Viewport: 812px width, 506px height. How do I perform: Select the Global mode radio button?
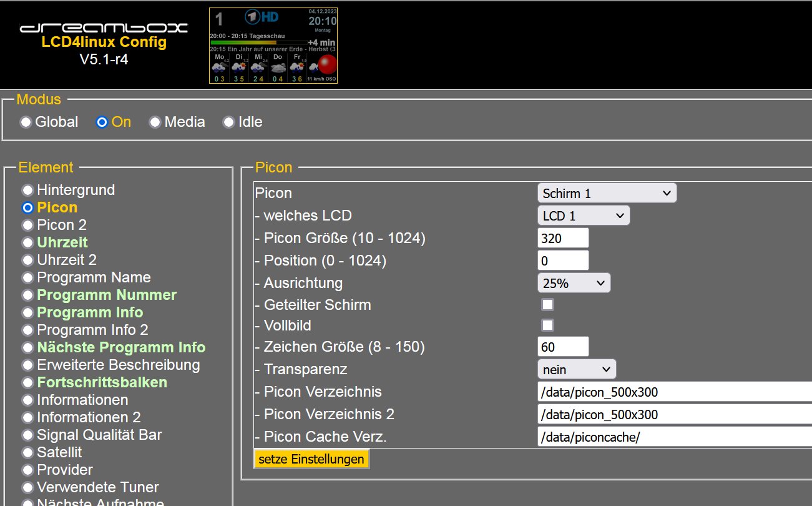(26, 122)
